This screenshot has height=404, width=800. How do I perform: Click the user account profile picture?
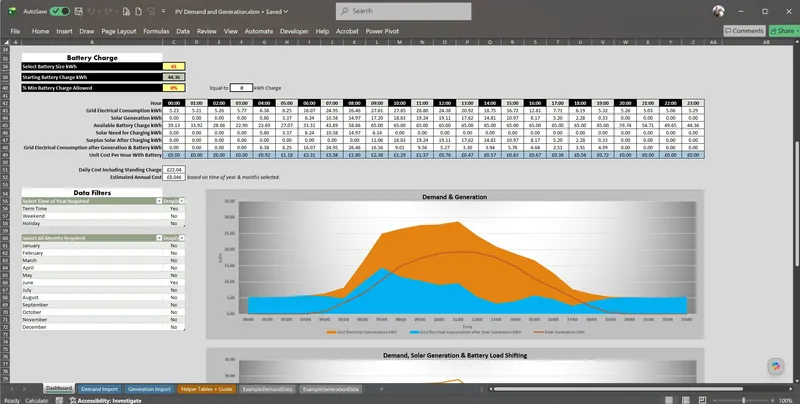718,11
